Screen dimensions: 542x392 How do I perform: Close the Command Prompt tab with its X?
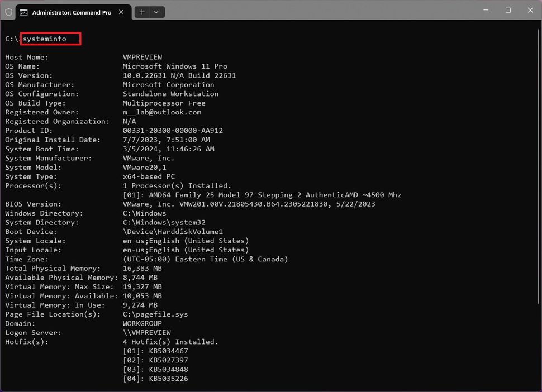coord(121,12)
